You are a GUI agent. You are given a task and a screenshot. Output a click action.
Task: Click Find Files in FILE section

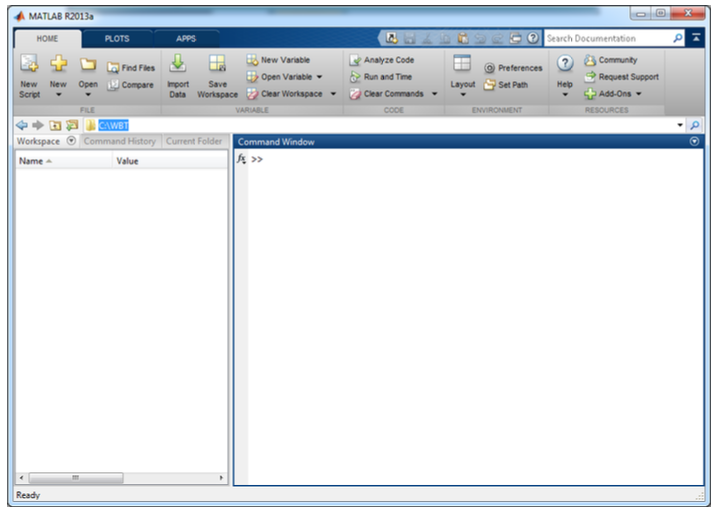pyautogui.click(x=131, y=68)
